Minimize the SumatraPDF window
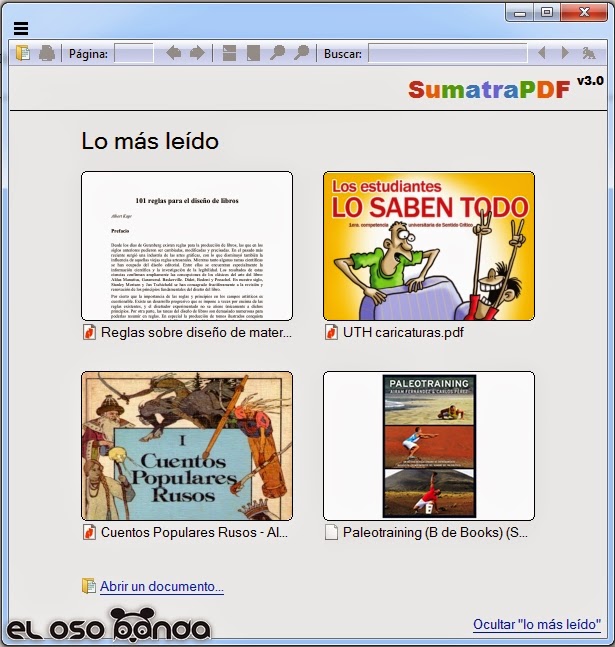 (520, 13)
